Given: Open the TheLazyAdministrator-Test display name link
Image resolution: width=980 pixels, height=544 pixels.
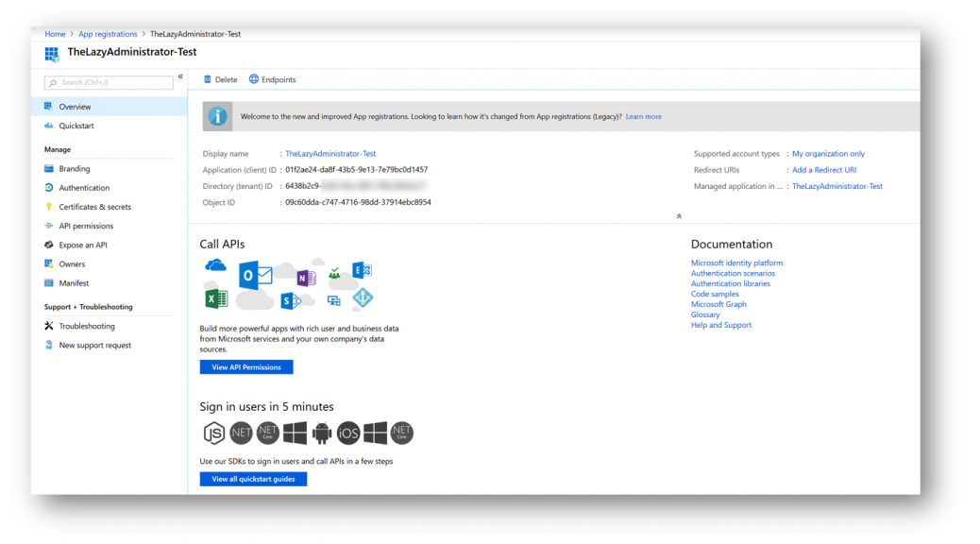Looking at the screenshot, I should coord(330,154).
